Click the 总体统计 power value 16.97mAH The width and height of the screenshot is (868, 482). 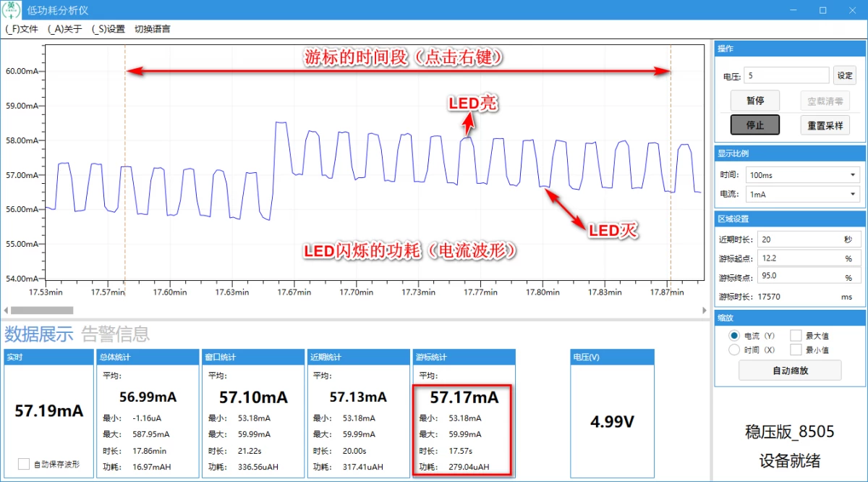(153, 468)
